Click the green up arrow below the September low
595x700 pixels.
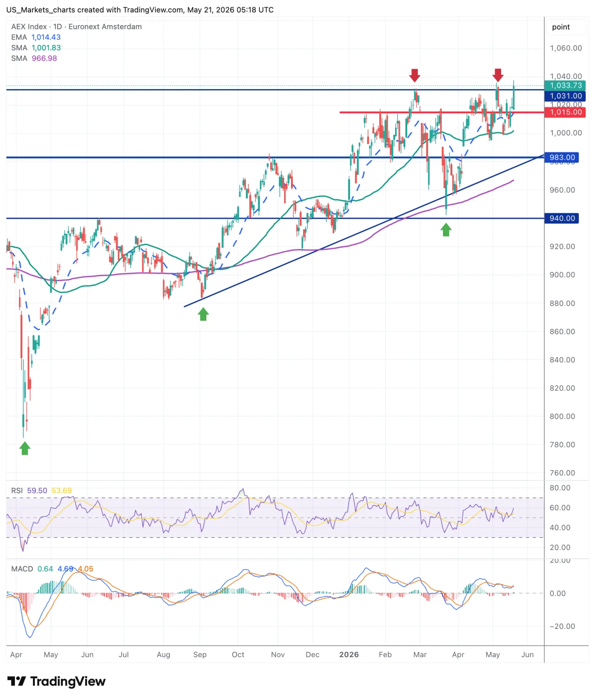pos(203,314)
